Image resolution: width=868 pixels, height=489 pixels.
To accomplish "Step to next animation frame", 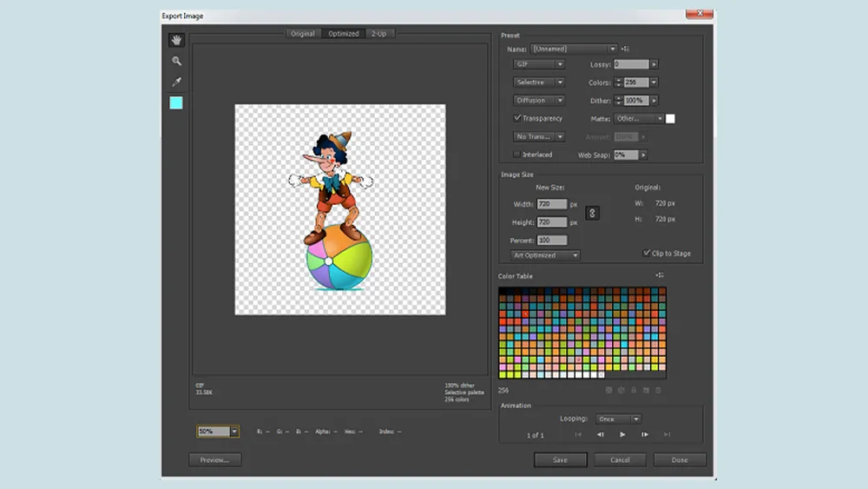I will [645, 435].
